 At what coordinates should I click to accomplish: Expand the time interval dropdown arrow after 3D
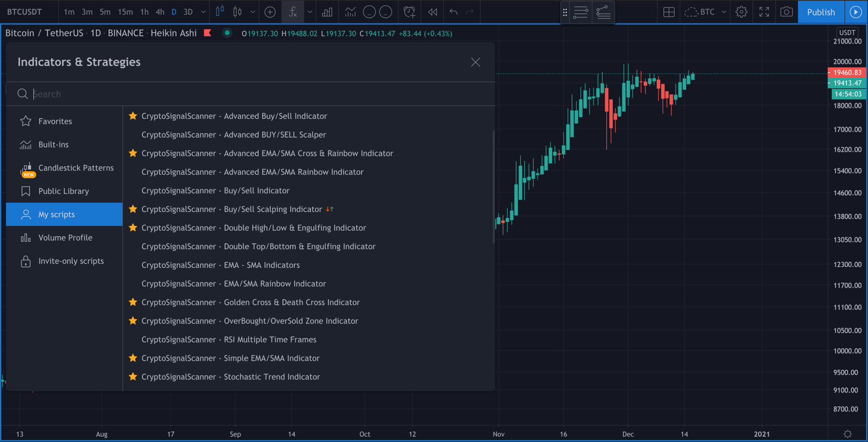[203, 12]
